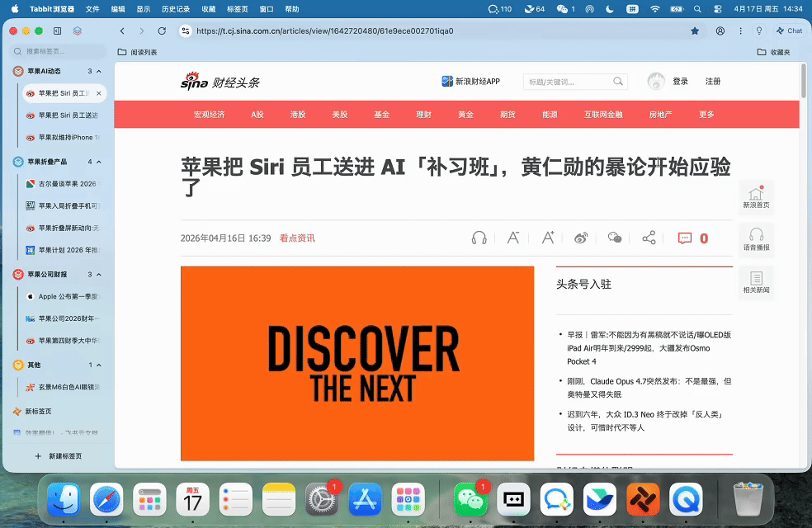Open Claude Opus 4.7 news link
Screen dimensions: 812x528
pos(649,388)
